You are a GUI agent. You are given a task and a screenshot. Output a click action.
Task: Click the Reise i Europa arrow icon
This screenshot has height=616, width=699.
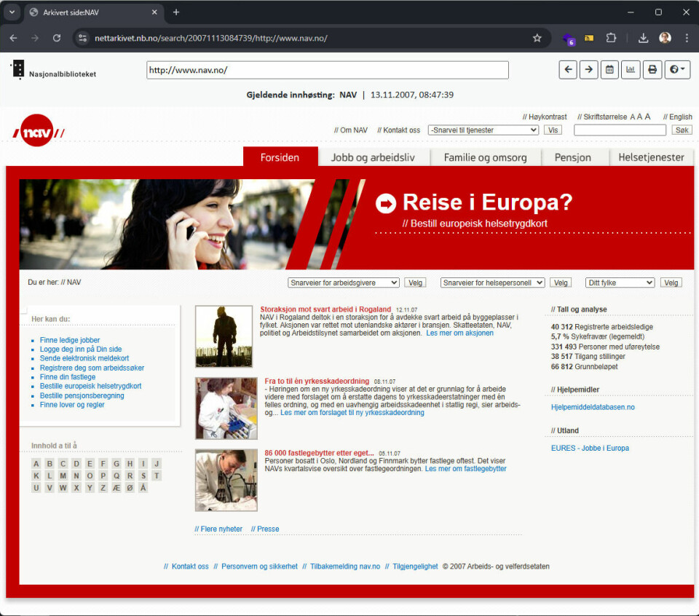point(385,203)
